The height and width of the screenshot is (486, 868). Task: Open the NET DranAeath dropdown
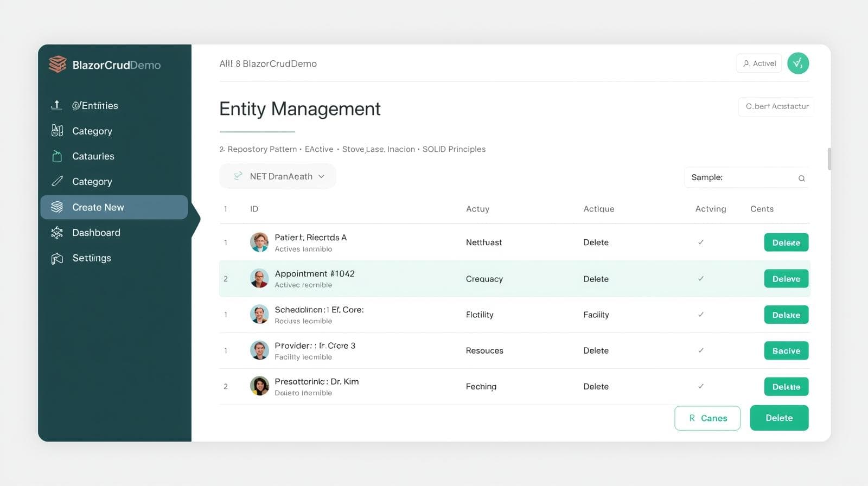[278, 176]
